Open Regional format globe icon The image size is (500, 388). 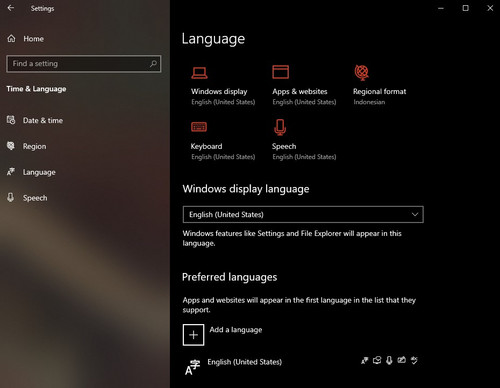(x=362, y=73)
